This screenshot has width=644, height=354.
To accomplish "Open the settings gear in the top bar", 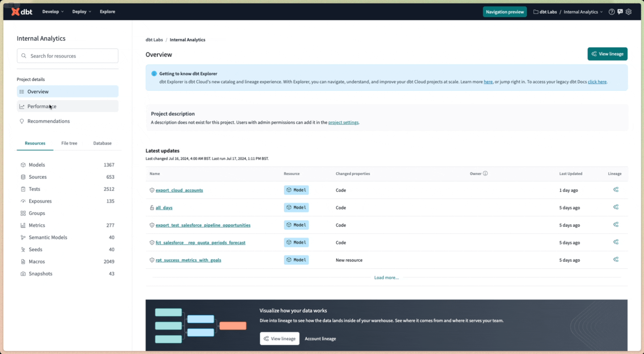I will click(629, 11).
